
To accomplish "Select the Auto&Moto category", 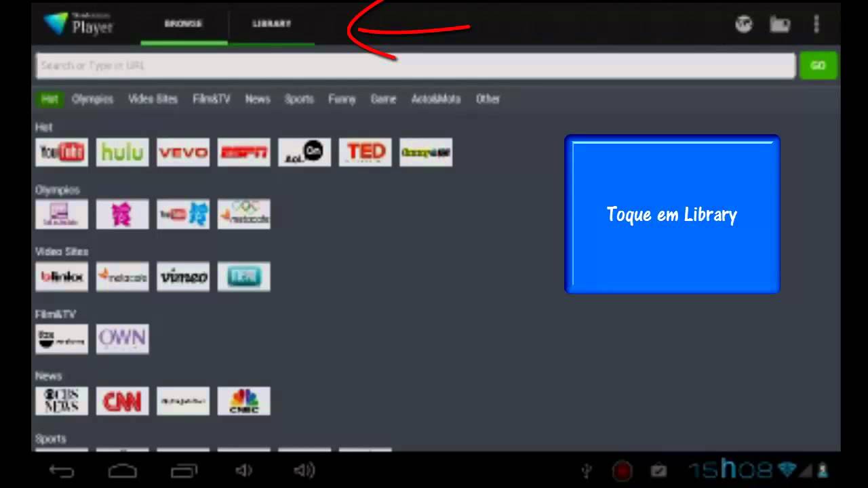I will [x=436, y=99].
